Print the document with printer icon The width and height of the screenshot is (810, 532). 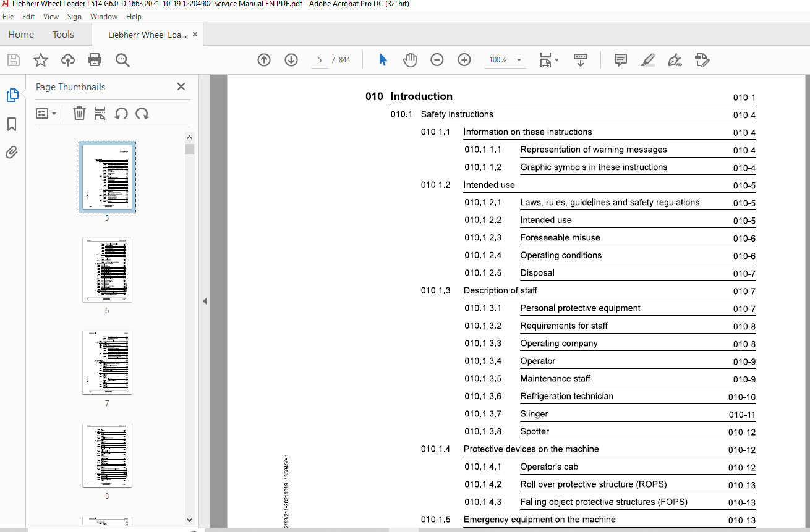click(95, 60)
